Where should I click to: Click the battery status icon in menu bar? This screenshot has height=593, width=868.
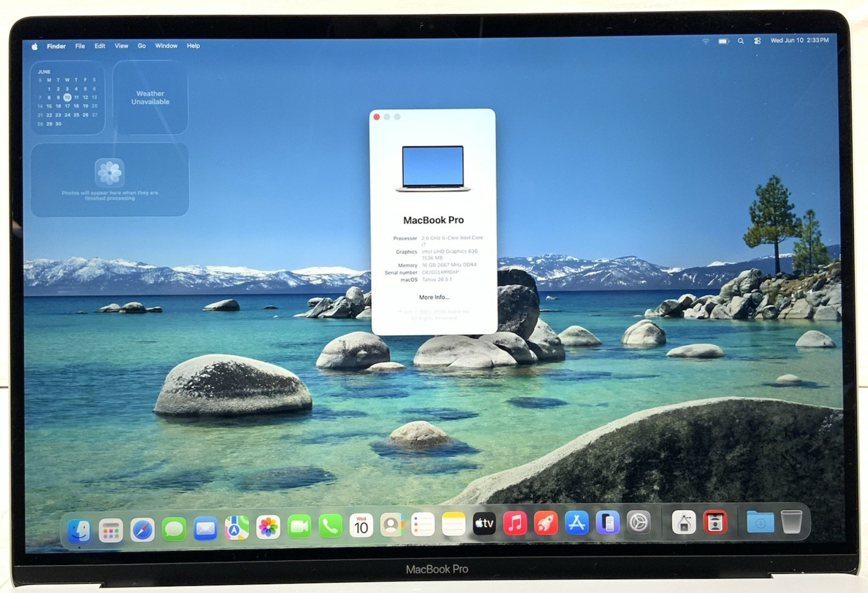click(x=724, y=41)
